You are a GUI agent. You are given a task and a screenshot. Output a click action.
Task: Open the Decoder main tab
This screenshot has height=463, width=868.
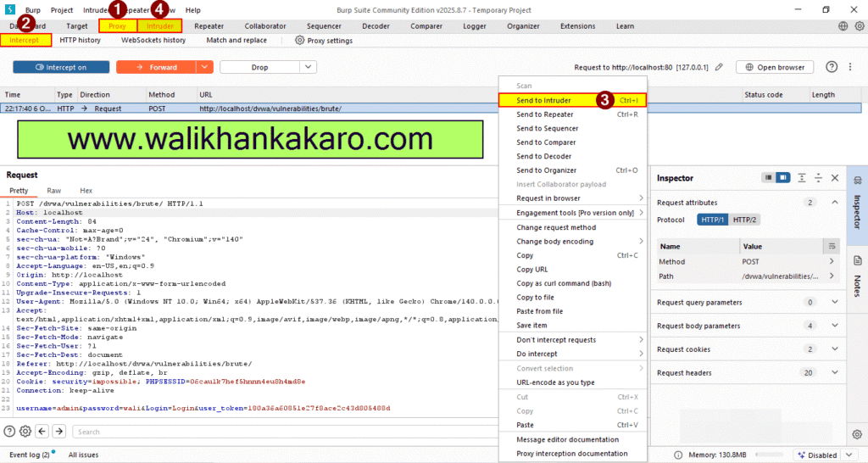(x=376, y=26)
